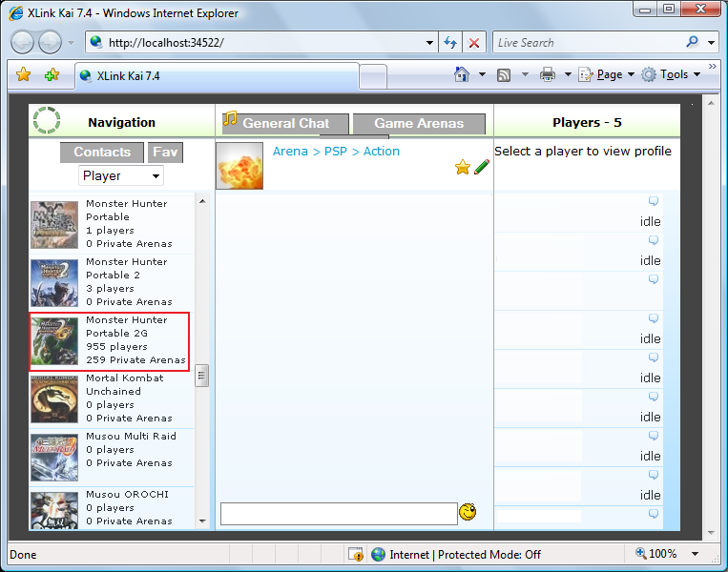Open the Contacts tab in Navigation
728x572 pixels.
[102, 153]
